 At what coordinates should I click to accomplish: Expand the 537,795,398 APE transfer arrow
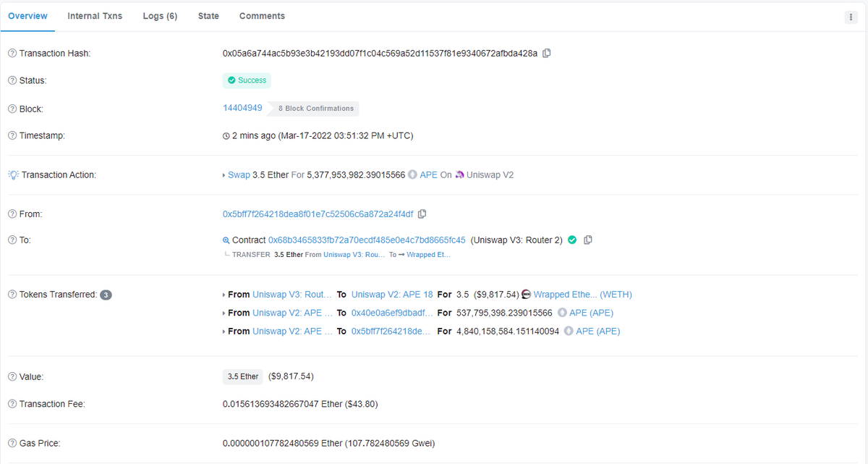[x=224, y=313]
